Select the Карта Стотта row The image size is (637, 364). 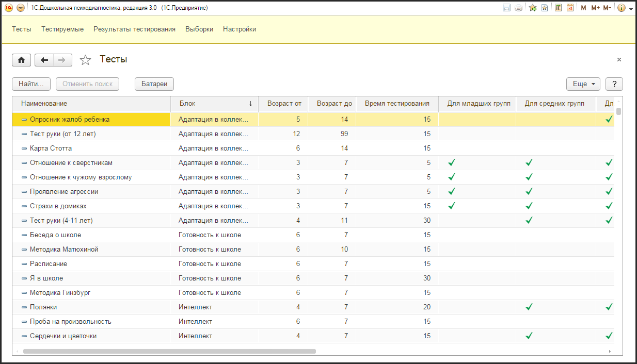tap(51, 148)
